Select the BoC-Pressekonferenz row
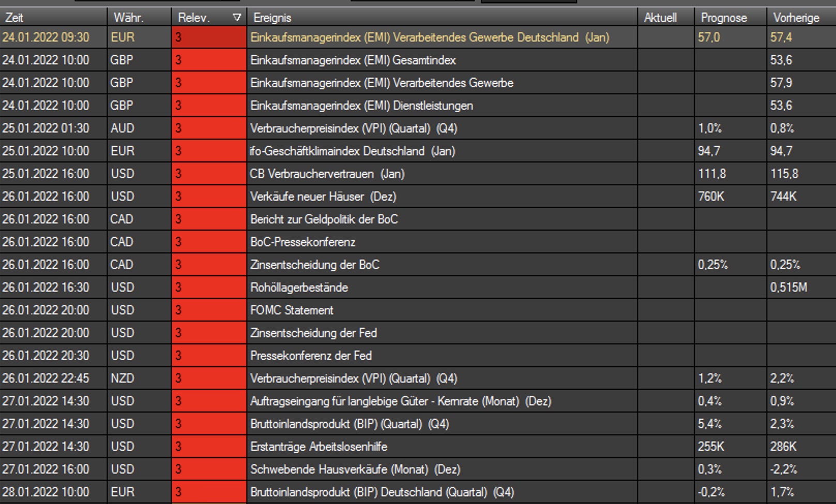This screenshot has width=836, height=504. pos(303,242)
